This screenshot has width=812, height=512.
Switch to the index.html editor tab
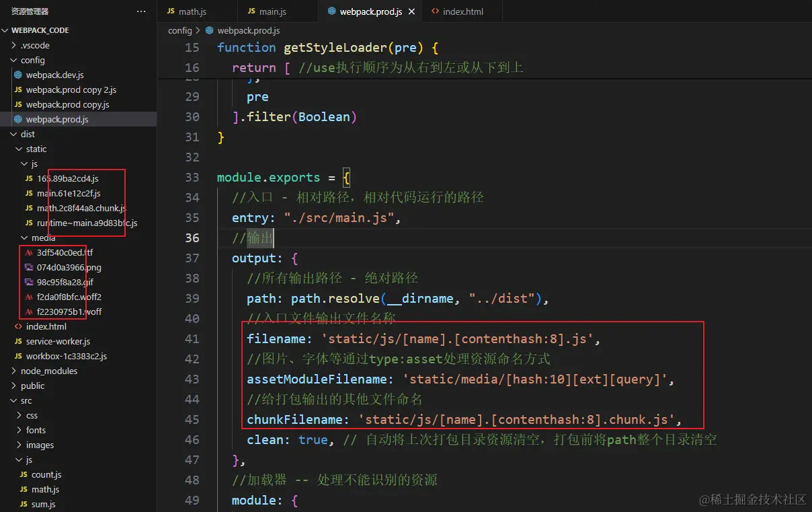pos(462,11)
